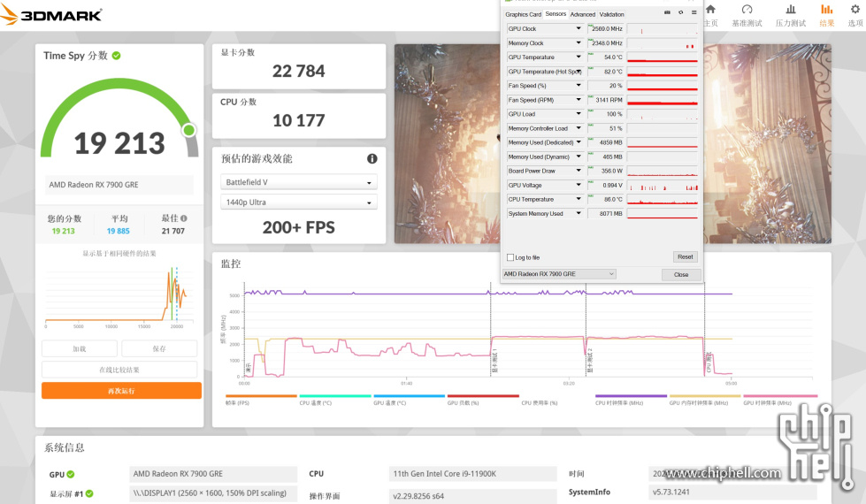Open the Memory Clock sensor dropdown arrow

tap(579, 43)
